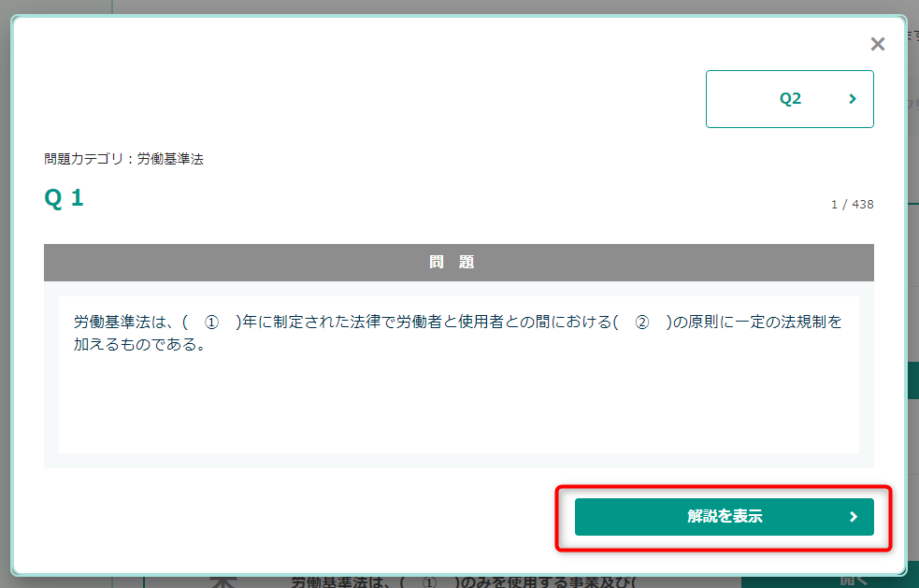919x588 pixels.
Task: Go to the next question Q2
Action: [x=789, y=99]
